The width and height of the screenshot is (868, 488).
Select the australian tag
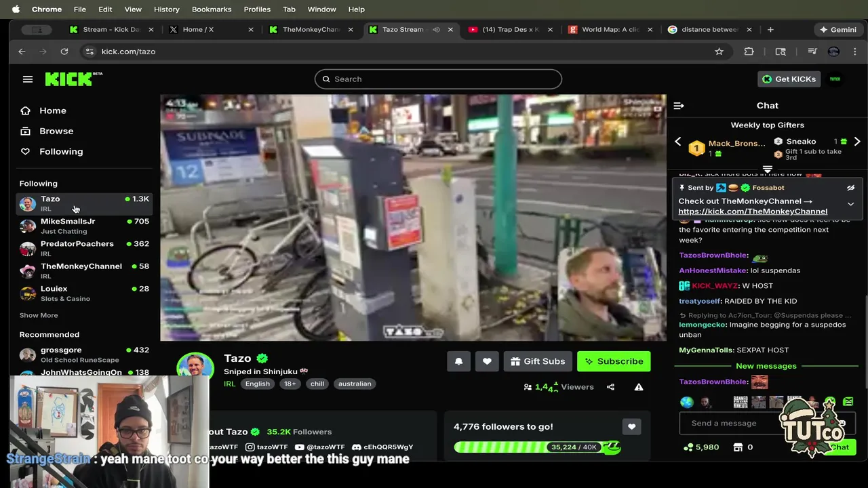pyautogui.click(x=355, y=384)
